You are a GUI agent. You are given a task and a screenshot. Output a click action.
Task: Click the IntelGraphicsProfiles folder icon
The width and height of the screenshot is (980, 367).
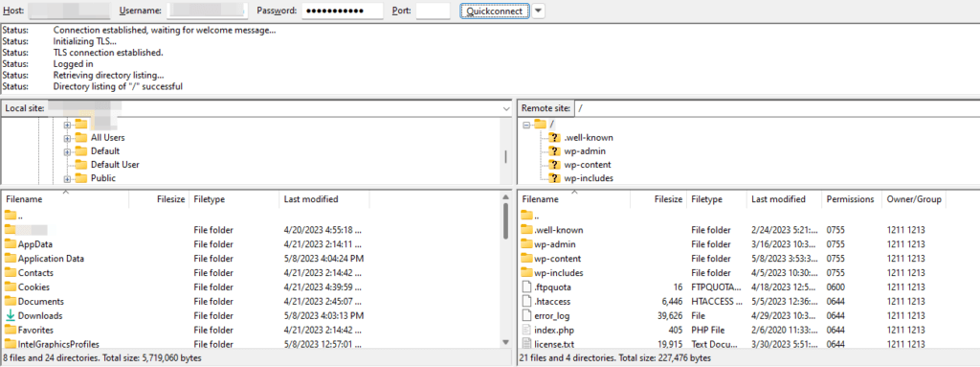point(10,344)
